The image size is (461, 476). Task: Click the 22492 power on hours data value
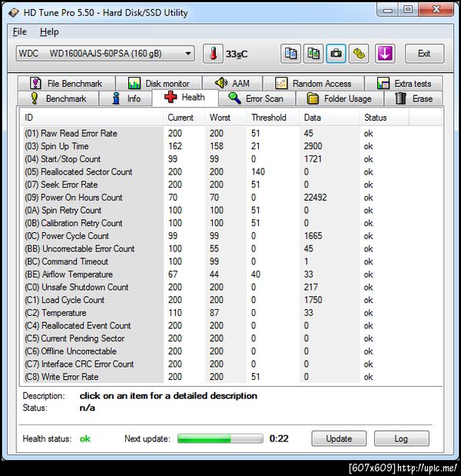pyautogui.click(x=315, y=198)
